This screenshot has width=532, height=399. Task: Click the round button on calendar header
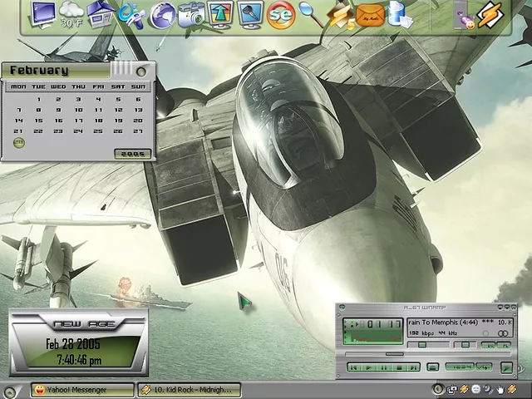coord(141,71)
